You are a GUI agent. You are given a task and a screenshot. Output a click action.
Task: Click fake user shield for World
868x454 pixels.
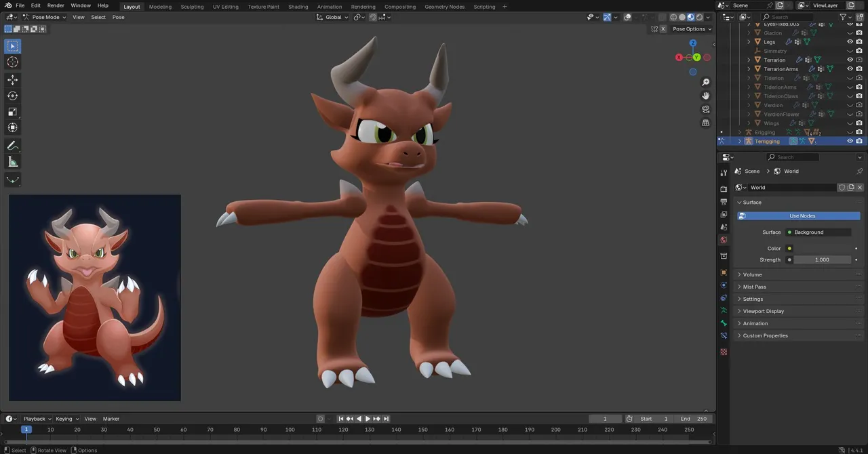(842, 188)
